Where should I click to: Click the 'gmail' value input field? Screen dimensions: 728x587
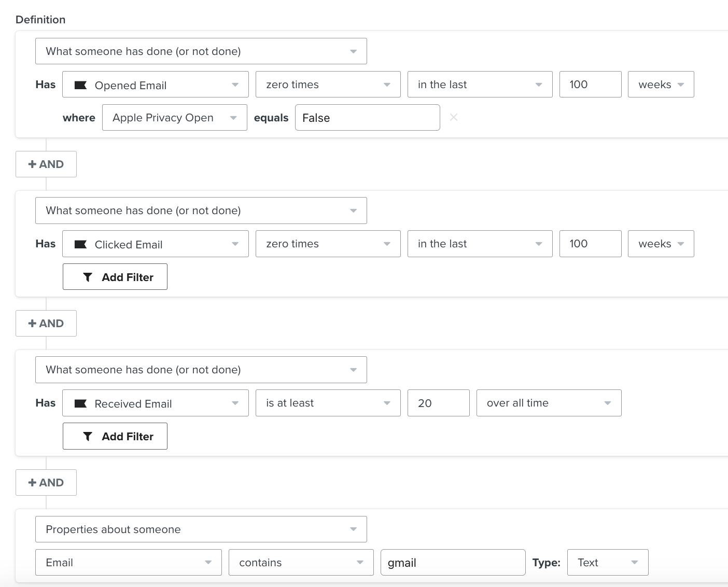coord(452,562)
